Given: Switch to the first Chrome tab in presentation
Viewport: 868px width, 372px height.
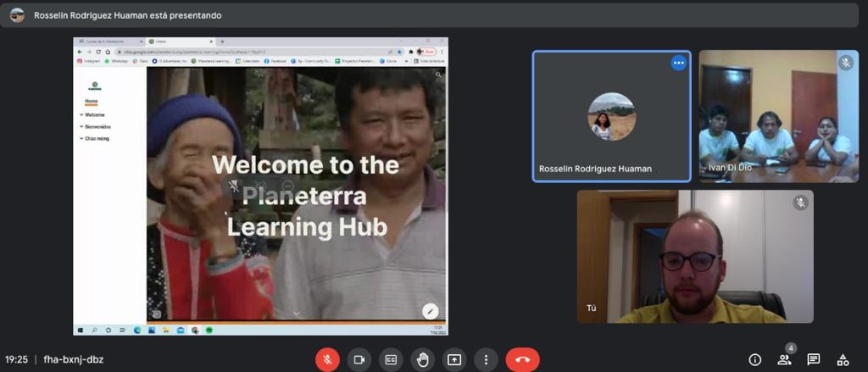Looking at the screenshot, I should [109, 42].
